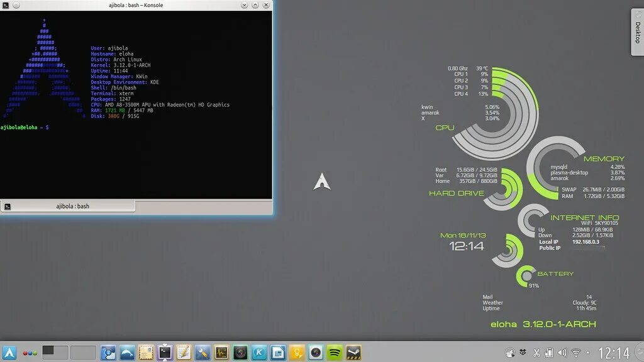Open the LibreOffice Writer document icon

click(278, 353)
